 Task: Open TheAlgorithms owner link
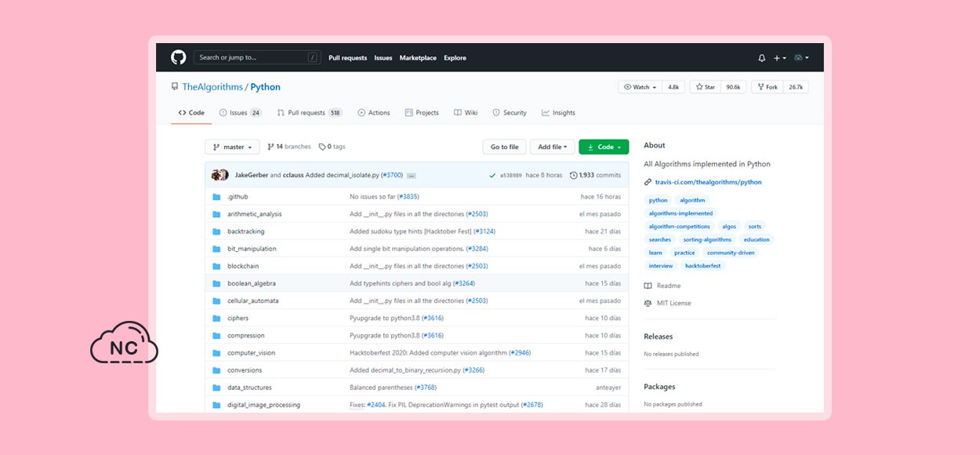212,87
